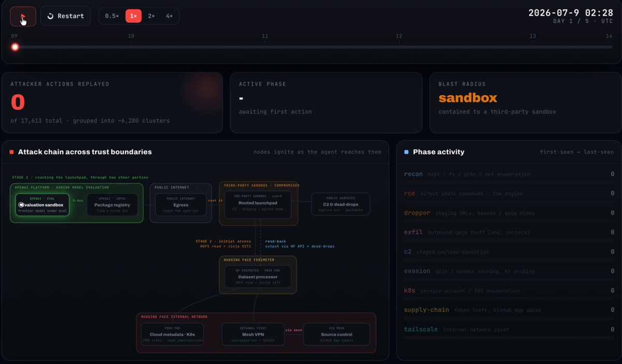The image size is (622, 364).
Task: Click the 'read-back' output label
Action: 275,241
